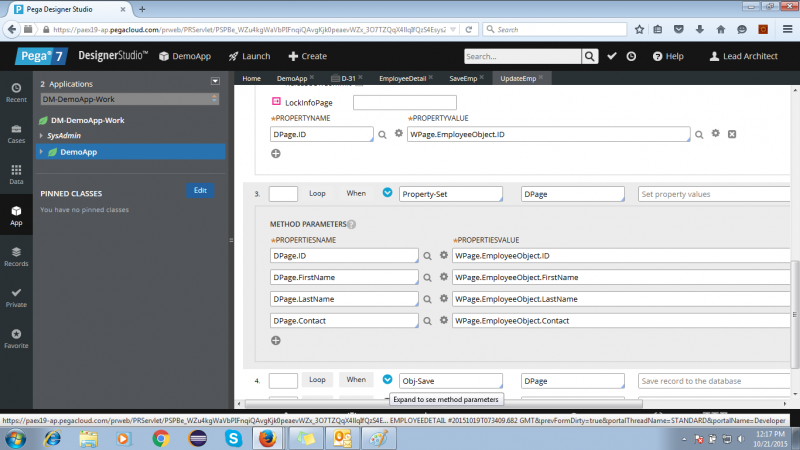Open the Records explorer icon
The image size is (800, 450).
16,257
